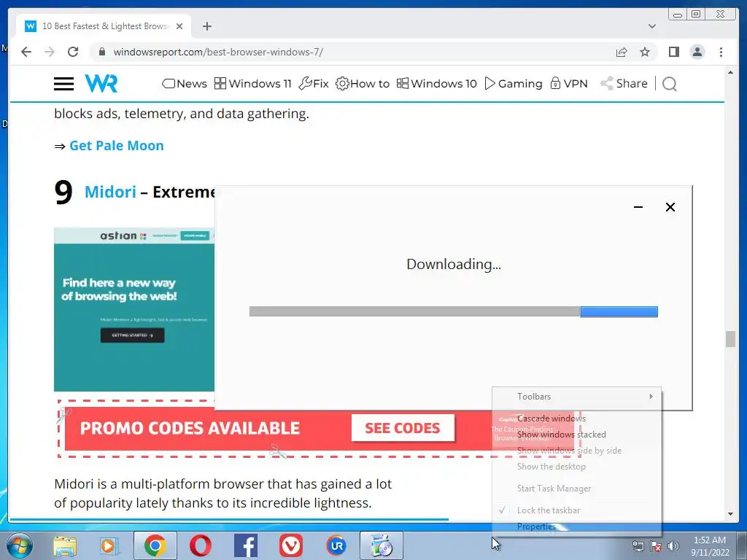The height and width of the screenshot is (560, 747).
Task: Click the Share button in the header
Action: tap(624, 83)
